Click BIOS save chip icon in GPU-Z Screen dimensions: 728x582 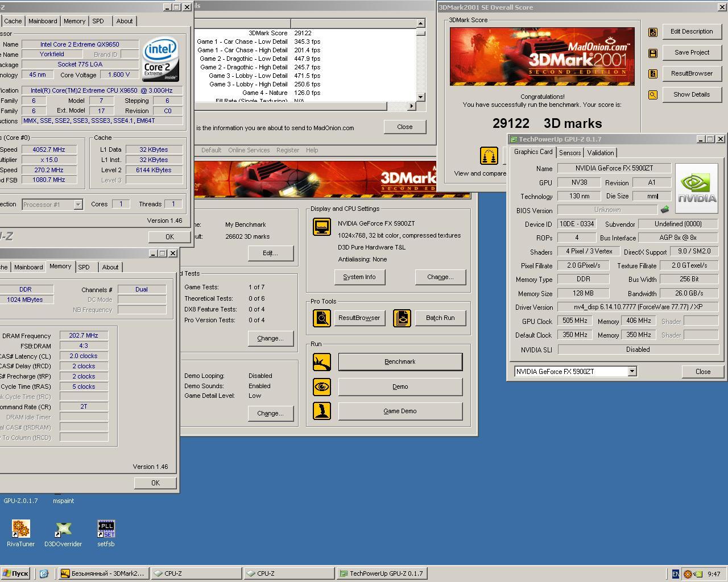[664, 210]
